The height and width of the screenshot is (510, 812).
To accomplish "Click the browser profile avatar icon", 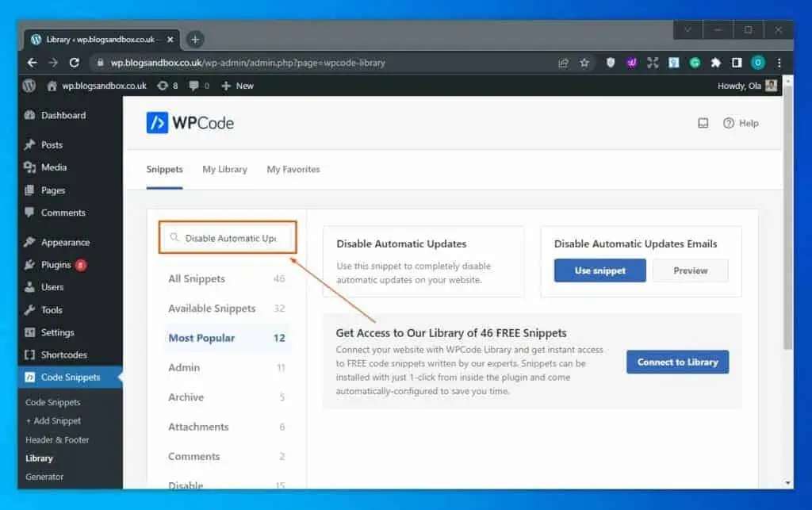I will pyautogui.click(x=757, y=62).
